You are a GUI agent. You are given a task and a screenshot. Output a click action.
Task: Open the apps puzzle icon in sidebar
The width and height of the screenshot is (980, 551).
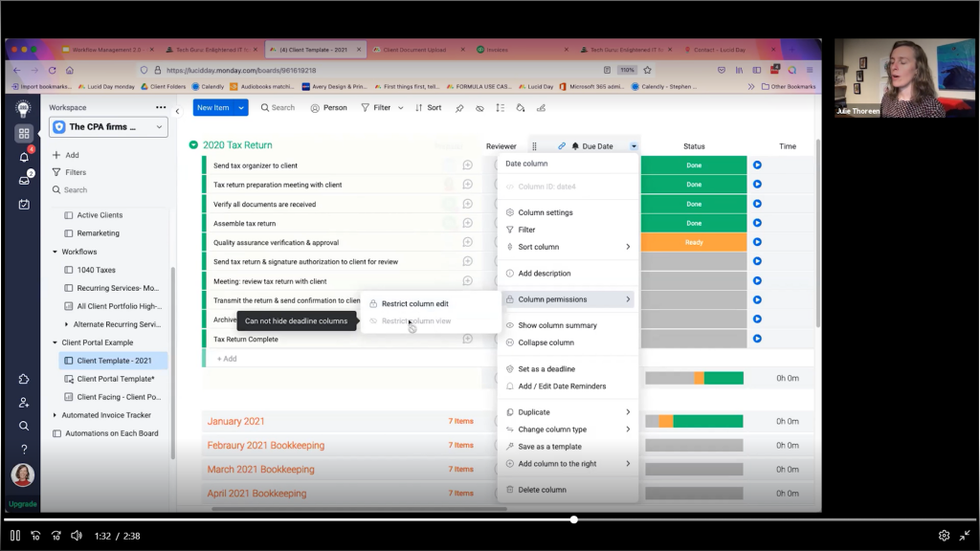[x=24, y=379]
